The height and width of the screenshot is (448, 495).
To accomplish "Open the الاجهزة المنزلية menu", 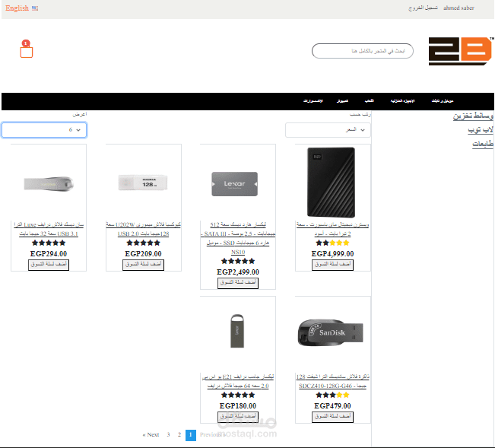I will pos(402,100).
